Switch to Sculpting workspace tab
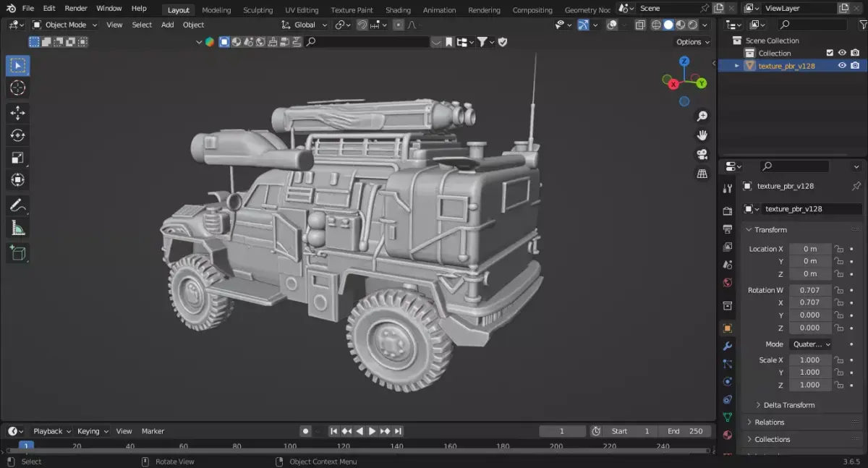Image resolution: width=868 pixels, height=468 pixels. coord(258,10)
